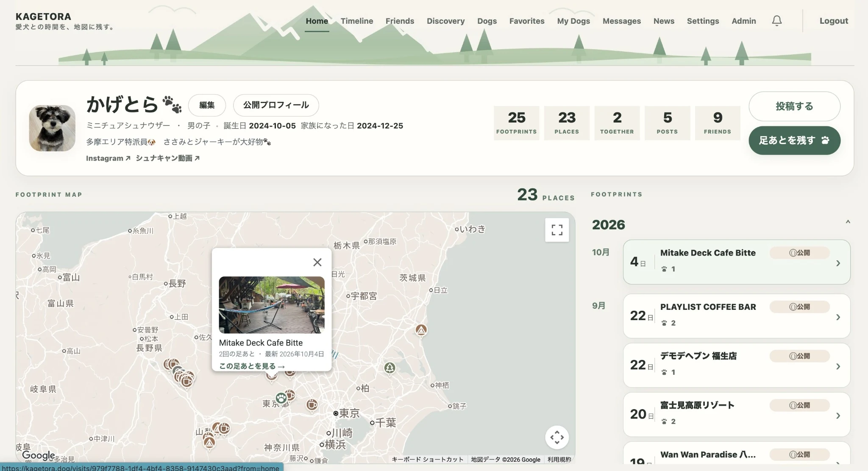Open the Favorites page
The height and width of the screenshot is (471, 868).
tap(527, 21)
